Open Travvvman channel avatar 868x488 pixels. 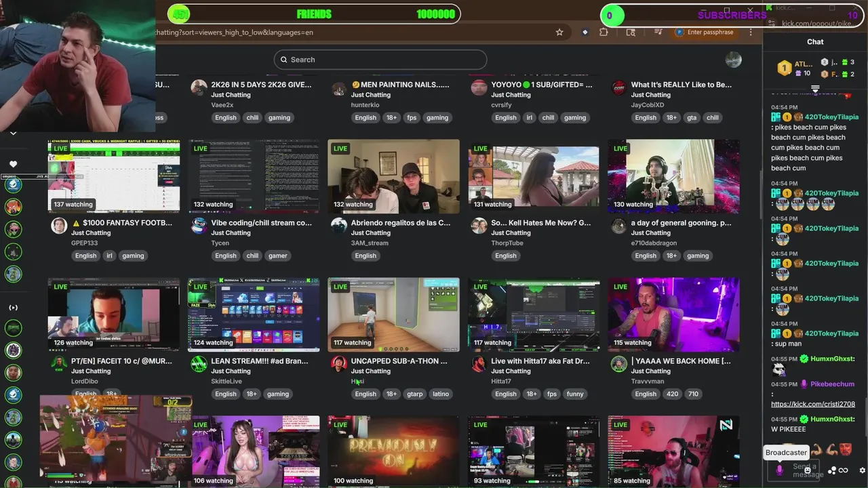(x=619, y=365)
